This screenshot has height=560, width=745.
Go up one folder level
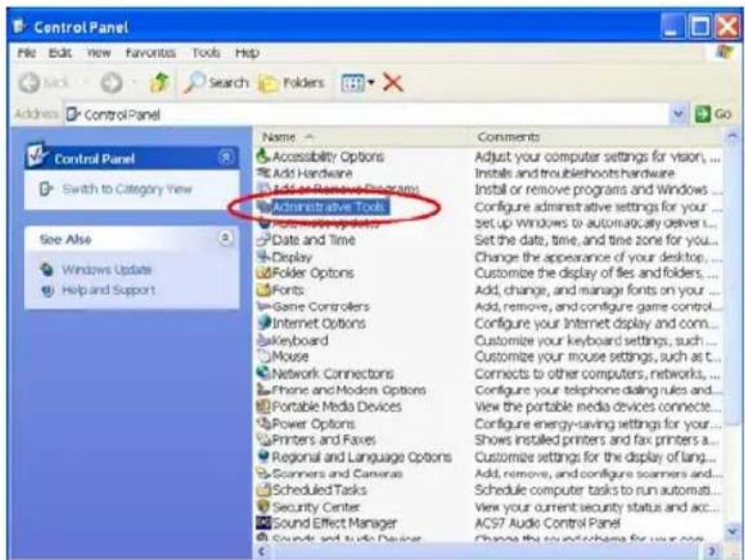tap(160, 83)
